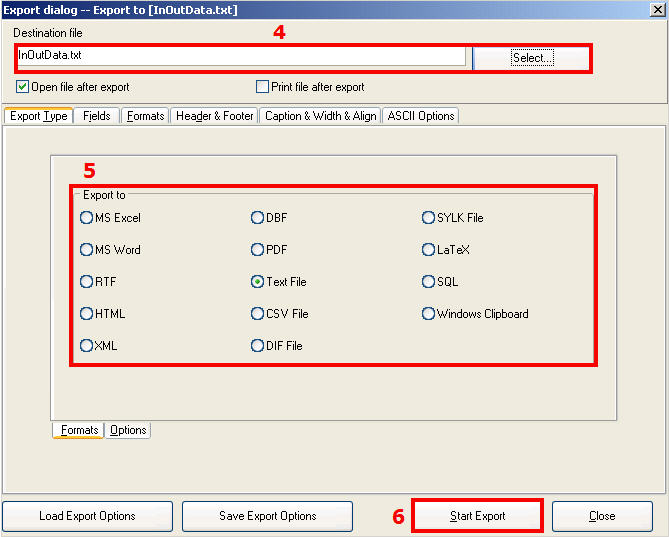Choose LaTeX export format

click(429, 250)
